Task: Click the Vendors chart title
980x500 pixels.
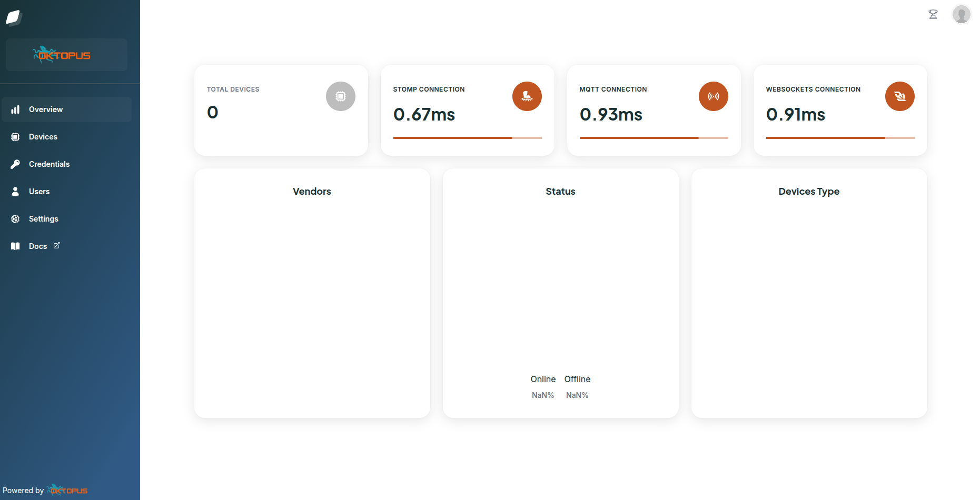Action: point(312,192)
